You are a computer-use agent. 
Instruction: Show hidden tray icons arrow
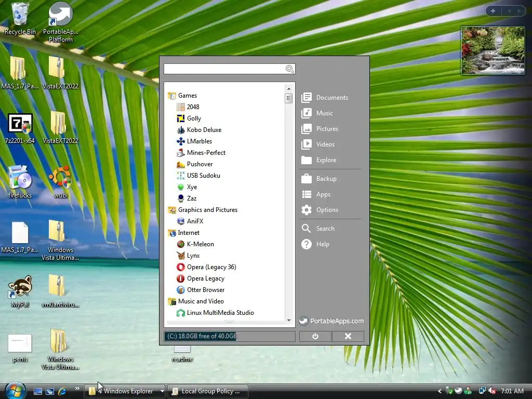(440, 391)
